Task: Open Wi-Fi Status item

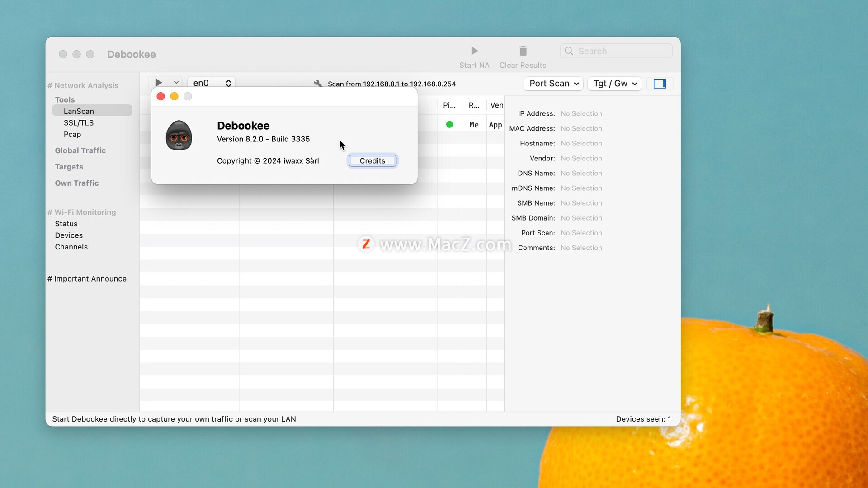Action: click(x=66, y=224)
